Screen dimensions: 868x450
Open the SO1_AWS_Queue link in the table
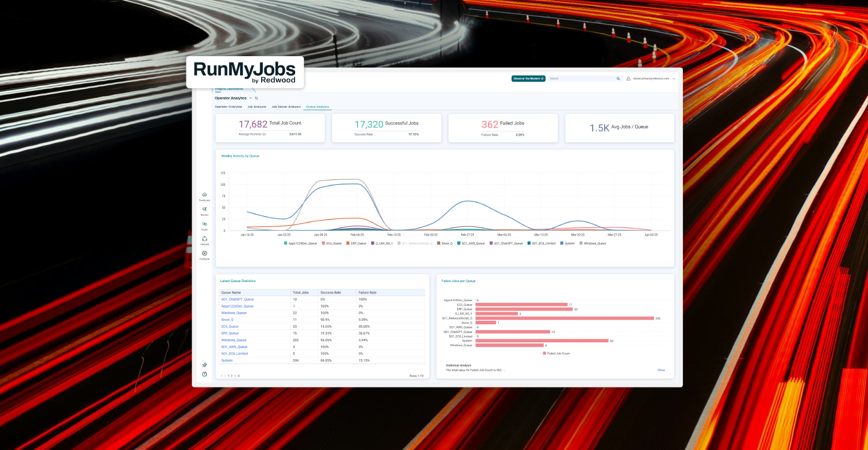(234, 346)
